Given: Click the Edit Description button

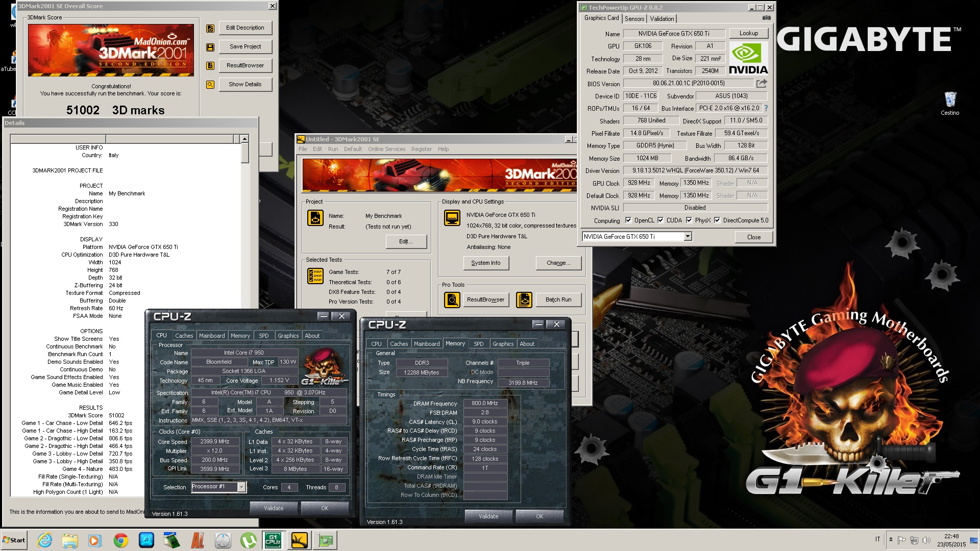Looking at the screenshot, I should coord(245,28).
